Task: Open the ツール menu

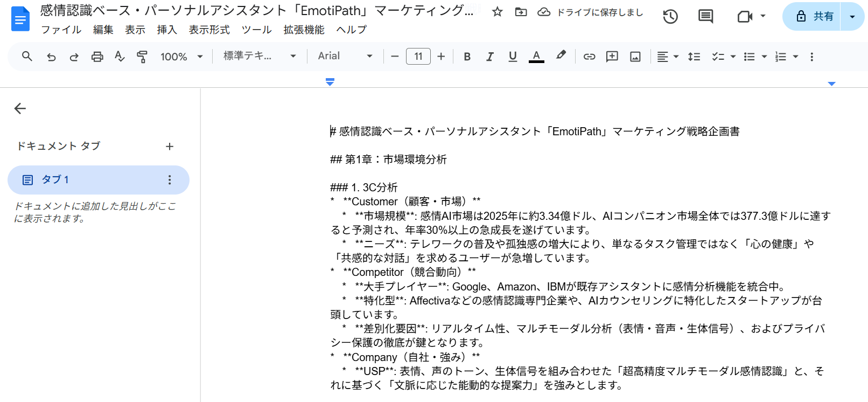Action: (256, 30)
